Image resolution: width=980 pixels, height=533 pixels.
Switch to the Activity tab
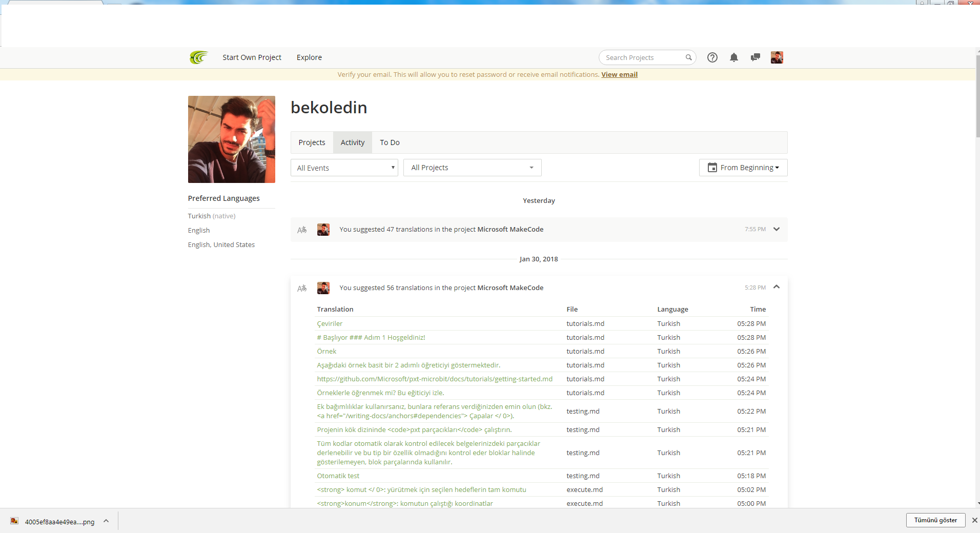[353, 142]
